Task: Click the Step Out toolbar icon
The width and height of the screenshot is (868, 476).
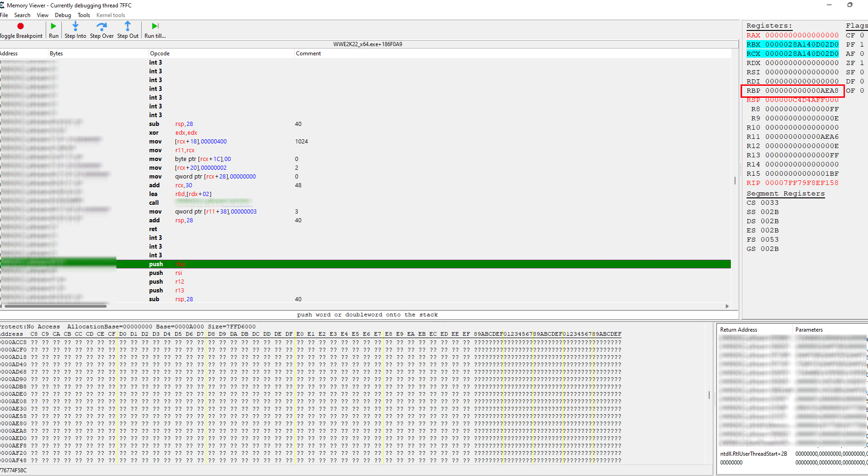Action: coord(127,26)
